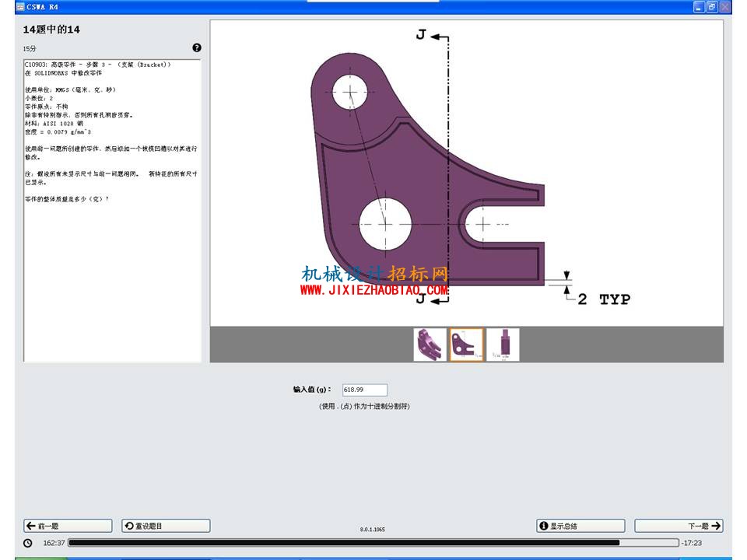Click the mass answer input field
Image resolution: width=747 pixels, height=560 pixels.
coord(364,390)
